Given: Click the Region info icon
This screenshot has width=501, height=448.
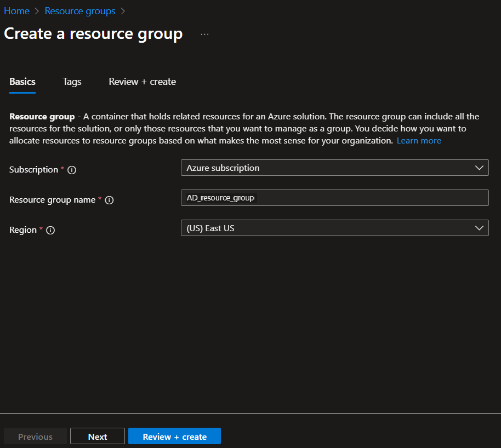Looking at the screenshot, I should (50, 231).
